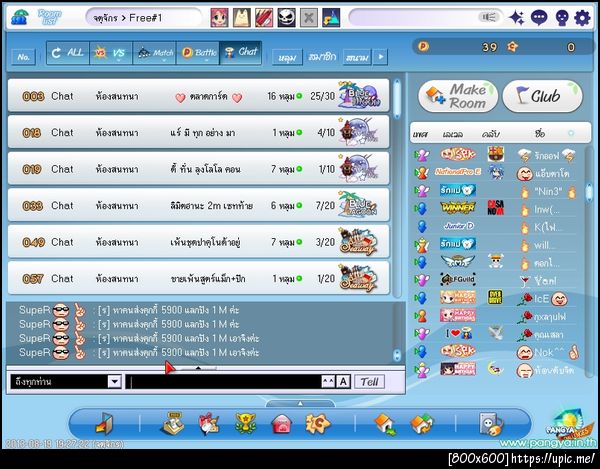Join chat room 003 ตลาดการ์ด
Image resolution: width=600 pixels, height=469 pixels.
coord(198,96)
